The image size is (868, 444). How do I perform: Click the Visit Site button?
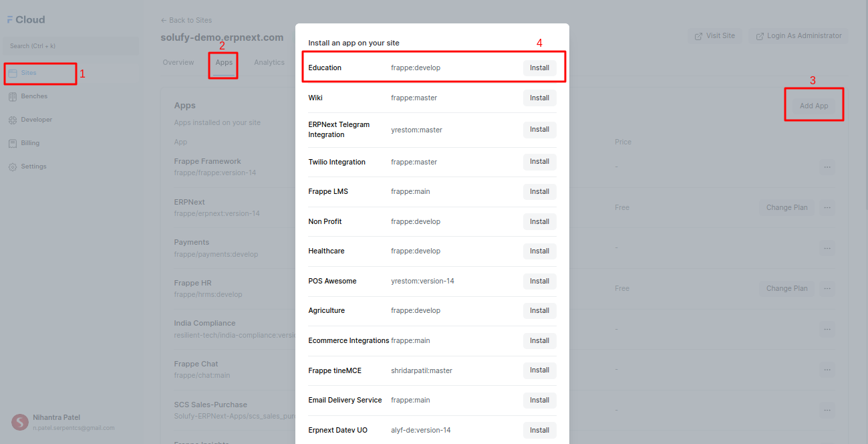[x=715, y=36]
